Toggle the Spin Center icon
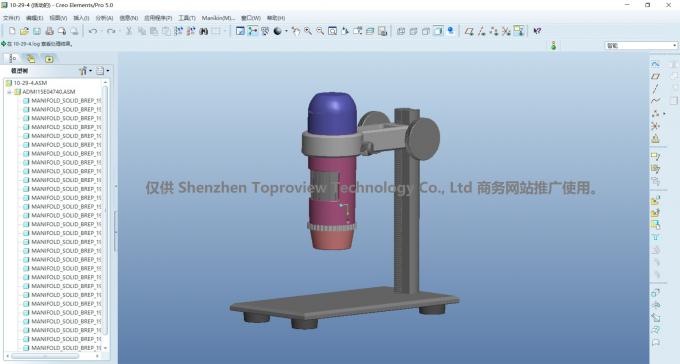Screen dimensions: 680x364 coord(252,31)
